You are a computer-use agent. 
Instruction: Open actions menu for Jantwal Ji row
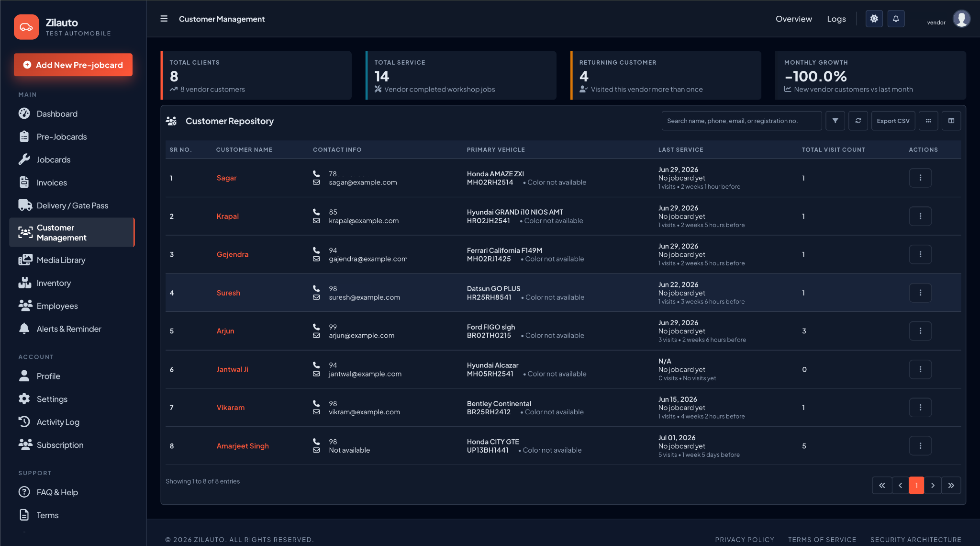pyautogui.click(x=920, y=369)
